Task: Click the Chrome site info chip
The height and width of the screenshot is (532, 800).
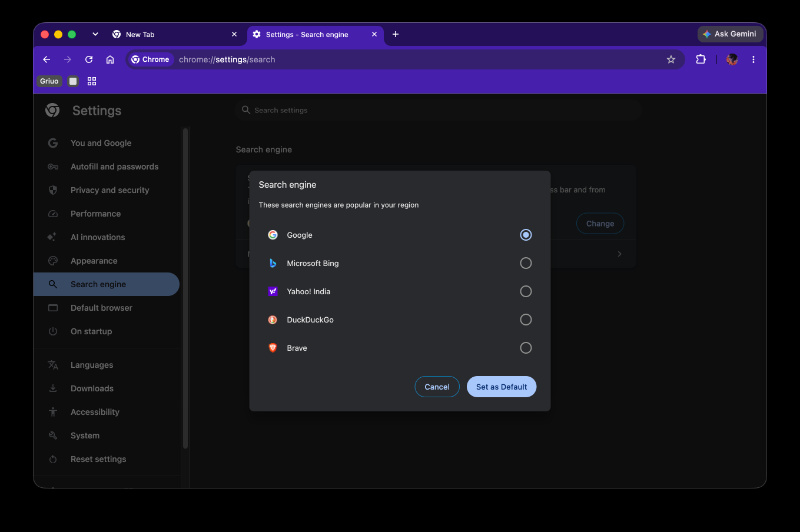Action: coord(150,60)
